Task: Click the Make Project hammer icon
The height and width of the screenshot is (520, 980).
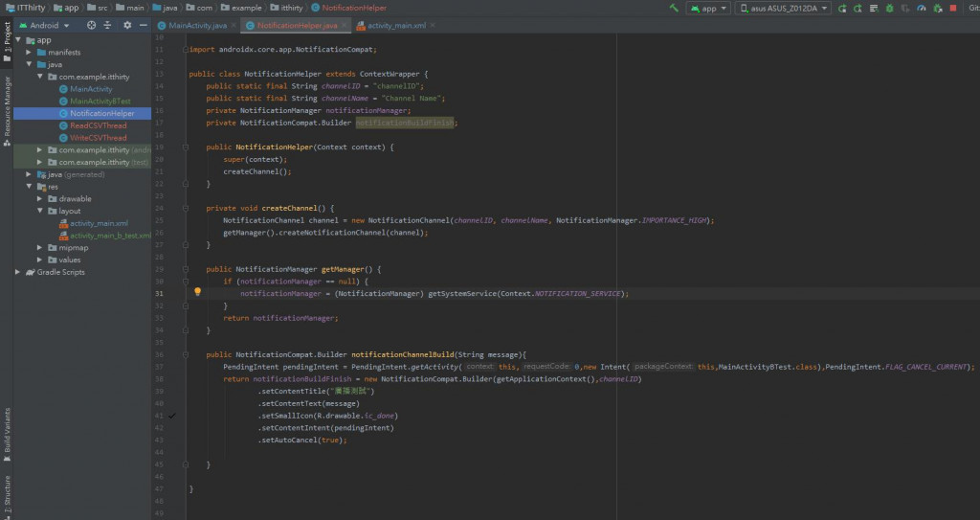Action: point(674,8)
